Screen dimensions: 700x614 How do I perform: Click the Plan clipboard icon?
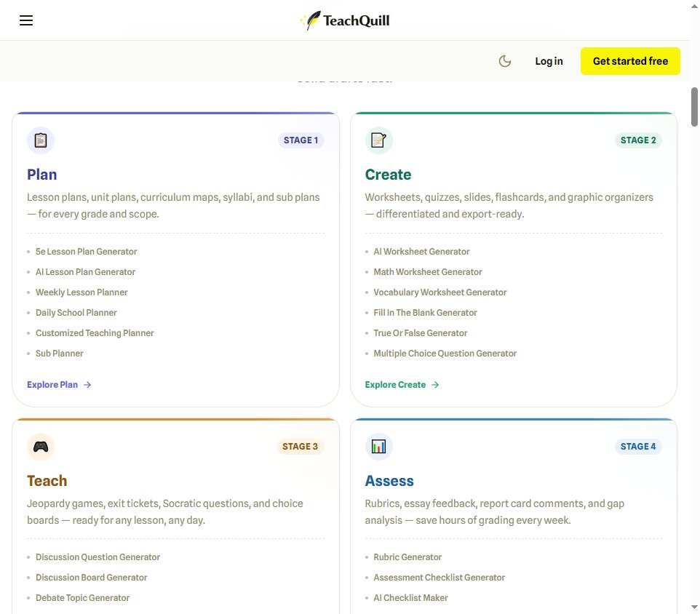click(x=41, y=140)
